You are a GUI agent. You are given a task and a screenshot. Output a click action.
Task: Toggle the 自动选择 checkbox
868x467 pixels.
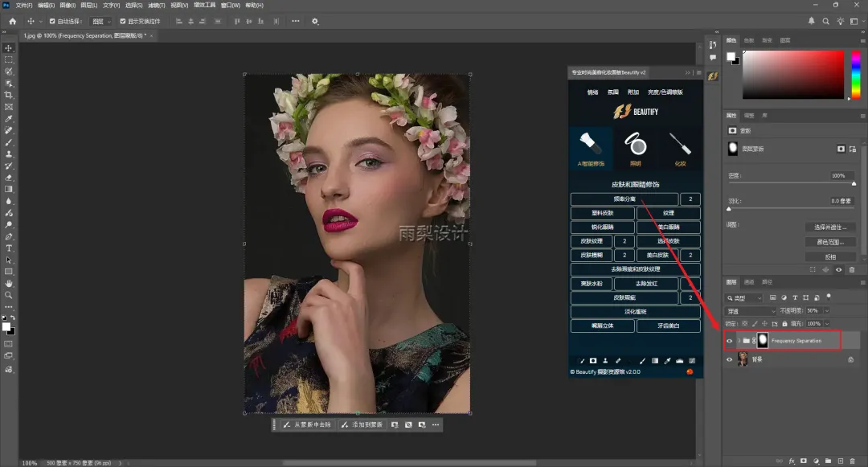(x=52, y=21)
